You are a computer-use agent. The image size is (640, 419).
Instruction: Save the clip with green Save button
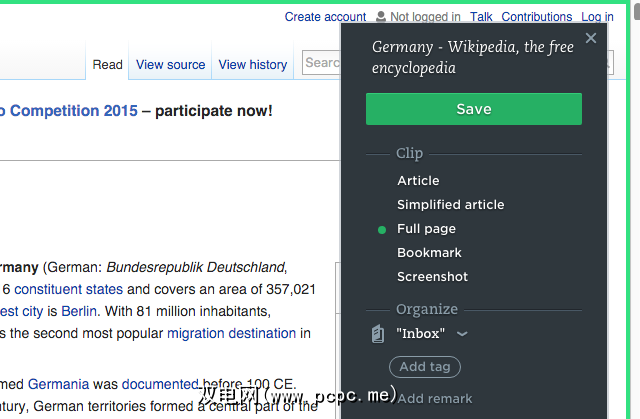[x=474, y=109]
